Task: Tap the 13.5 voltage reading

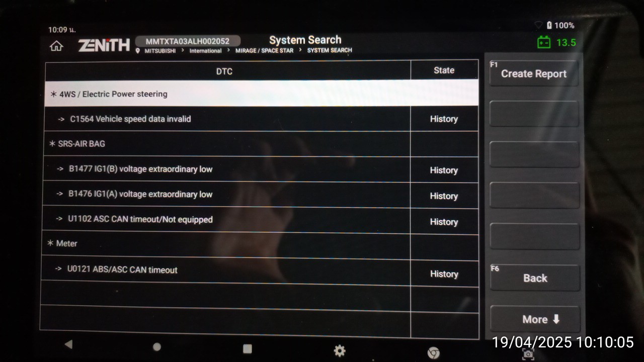Action: [566, 43]
